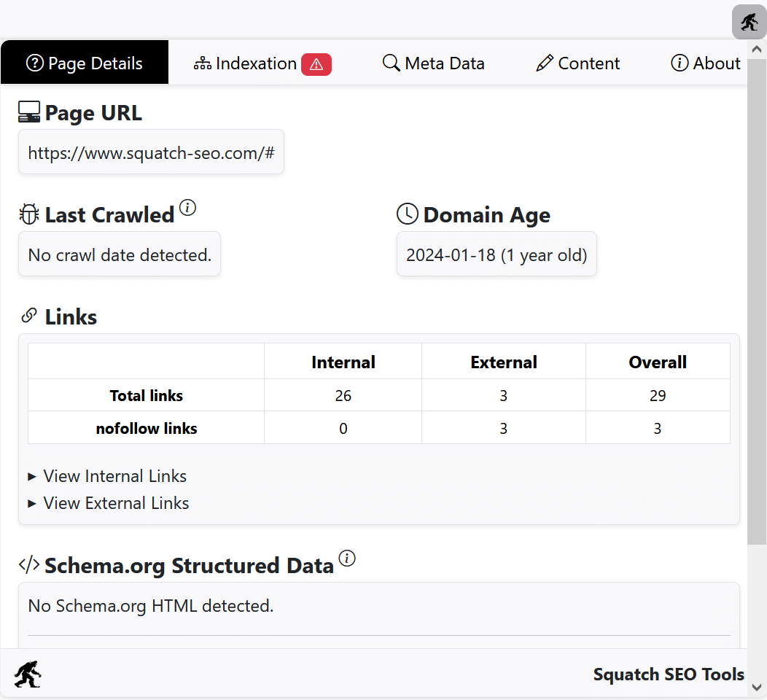Click the red warning icon beside Indexation

[316, 64]
